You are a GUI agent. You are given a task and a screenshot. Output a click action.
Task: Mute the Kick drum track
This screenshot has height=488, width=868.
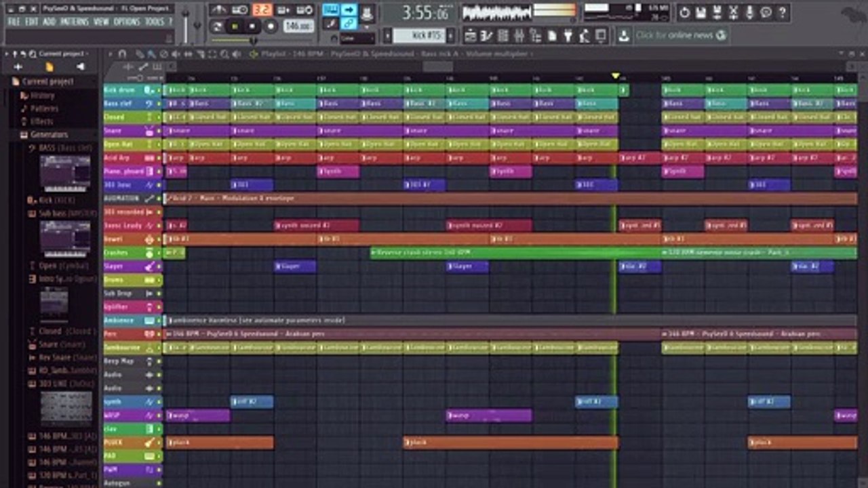(159, 90)
